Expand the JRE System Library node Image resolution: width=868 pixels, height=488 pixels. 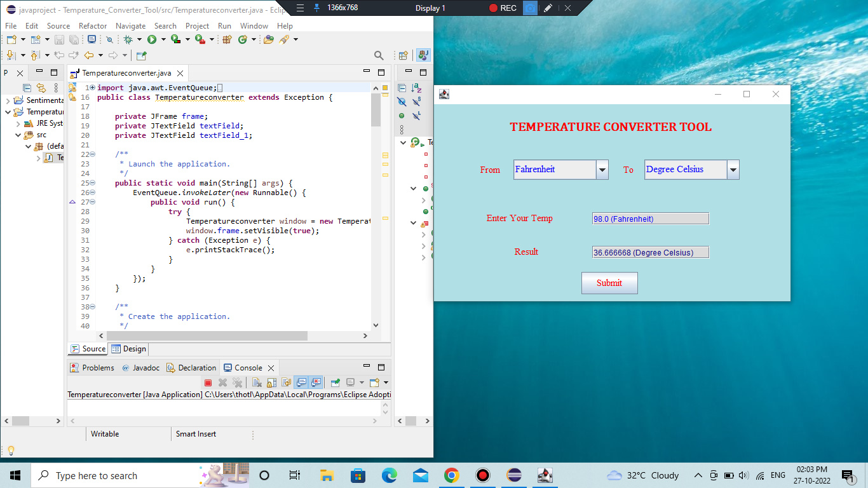click(x=18, y=123)
